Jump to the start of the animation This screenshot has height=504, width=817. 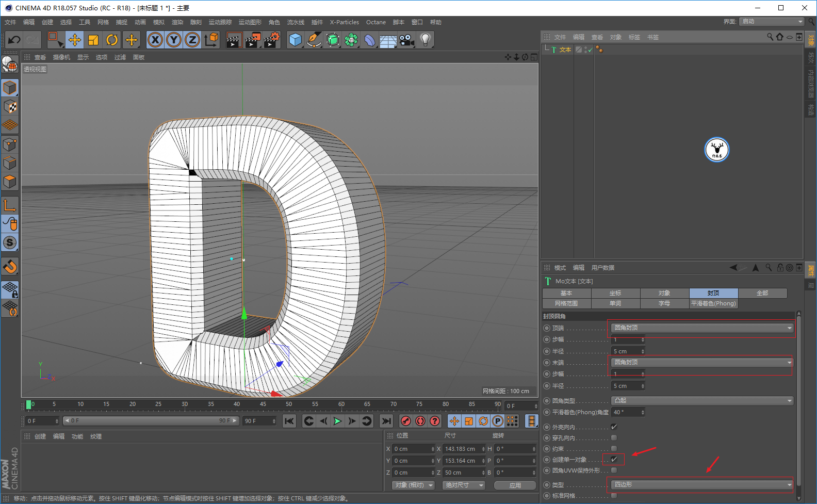289,421
